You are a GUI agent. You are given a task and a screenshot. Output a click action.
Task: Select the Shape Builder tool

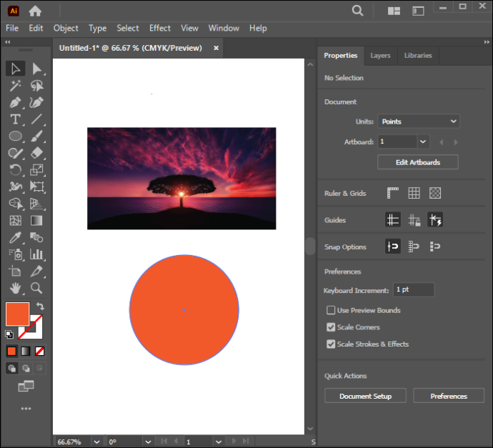[x=15, y=204]
